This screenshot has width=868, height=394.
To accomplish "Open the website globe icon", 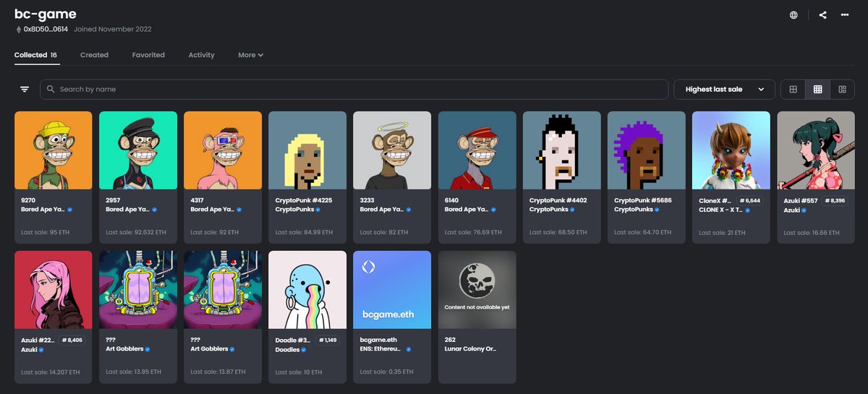I will (x=794, y=15).
